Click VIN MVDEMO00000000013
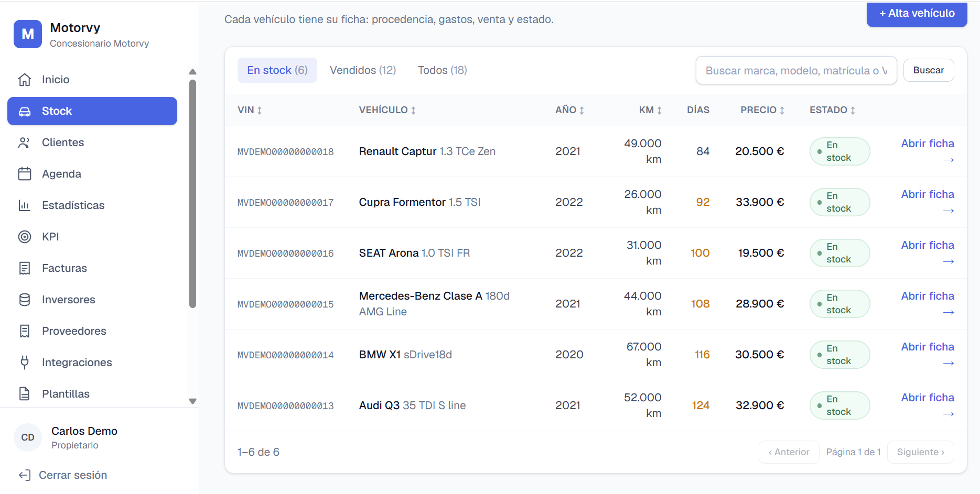Screen dimensions: 980x494 coord(286,406)
